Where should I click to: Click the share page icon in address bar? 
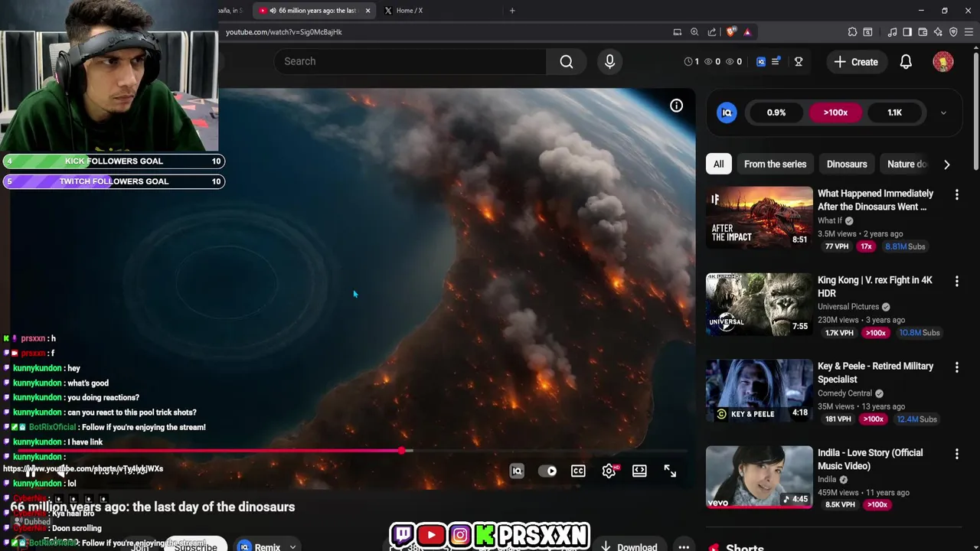(712, 32)
